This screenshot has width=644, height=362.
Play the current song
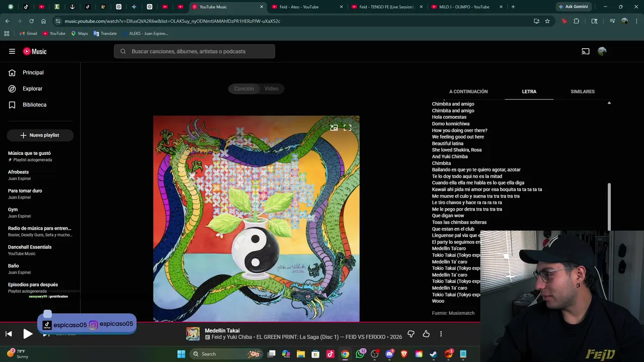tap(28, 334)
